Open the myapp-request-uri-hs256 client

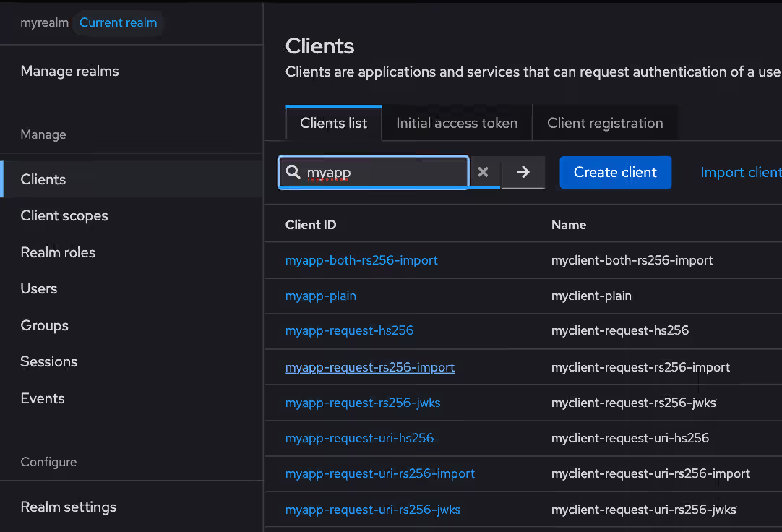point(360,438)
